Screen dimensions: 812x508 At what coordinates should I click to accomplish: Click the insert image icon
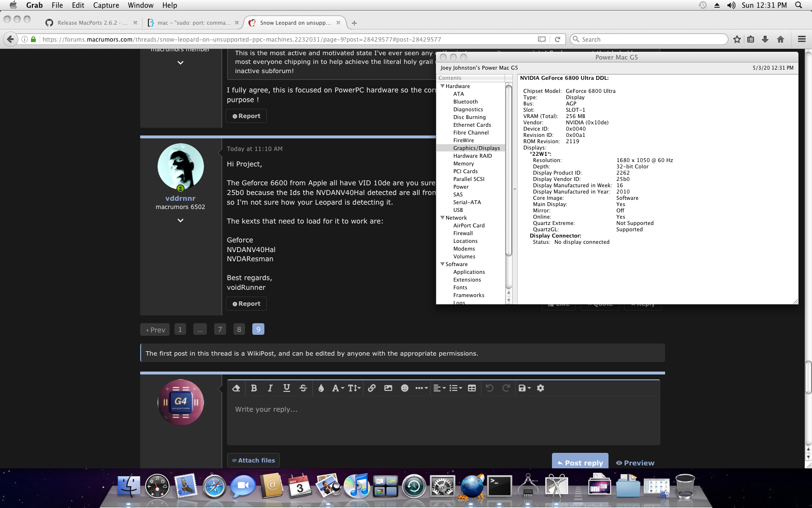(x=388, y=388)
